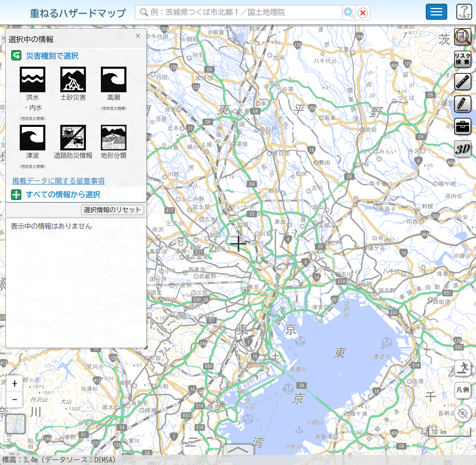Open 掲載データに関する留意事項 link
The height and width of the screenshot is (465, 476).
(x=58, y=181)
